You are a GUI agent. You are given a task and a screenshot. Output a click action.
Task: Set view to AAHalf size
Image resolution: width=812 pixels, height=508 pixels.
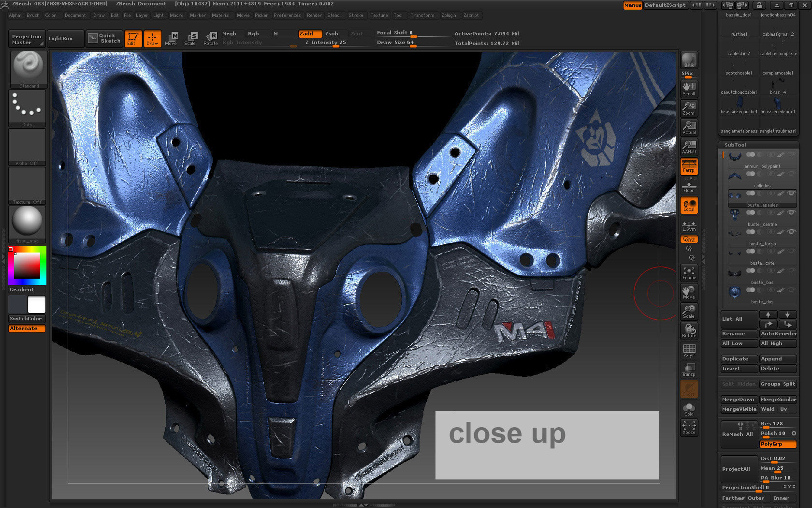[689, 147]
